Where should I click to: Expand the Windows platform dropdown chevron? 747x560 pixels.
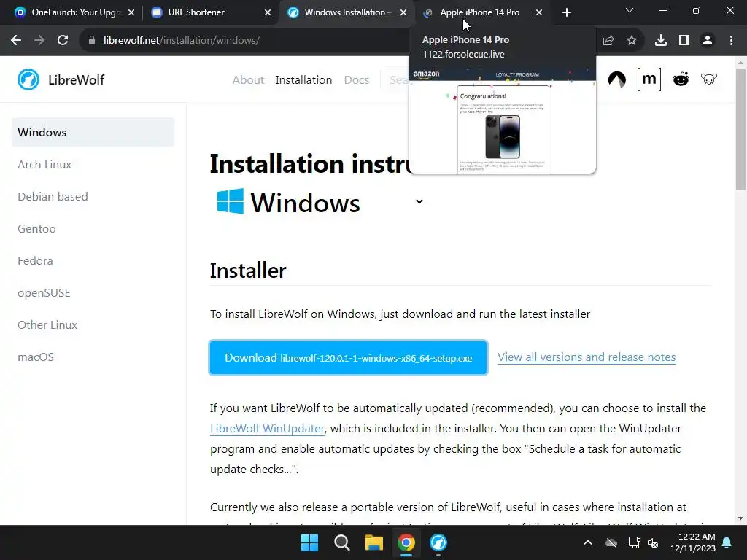point(419,201)
